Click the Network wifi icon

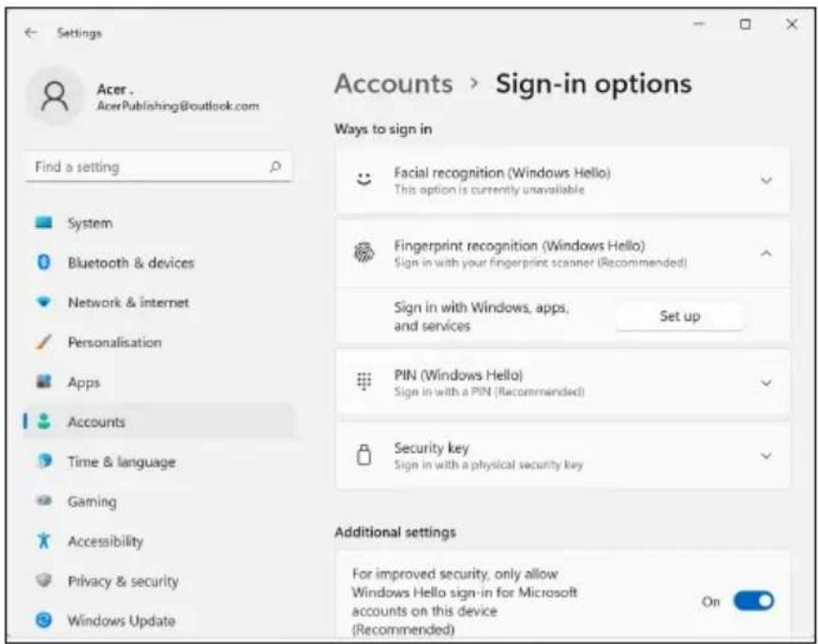(44, 302)
